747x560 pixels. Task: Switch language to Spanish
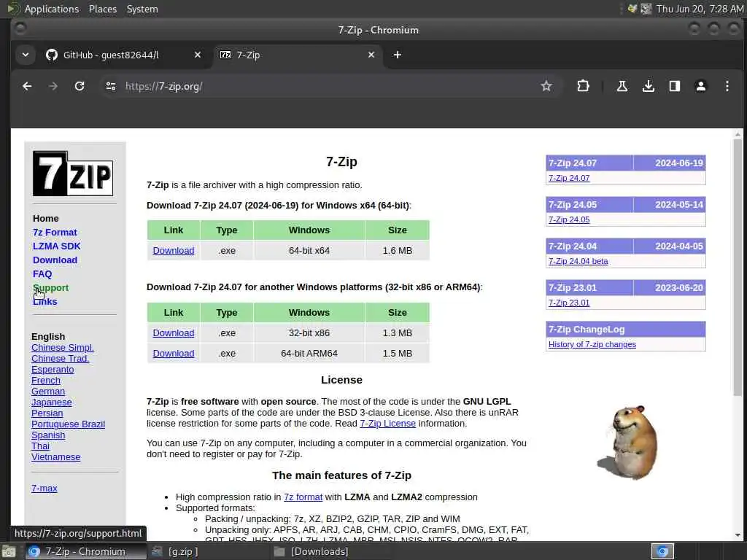(48, 435)
